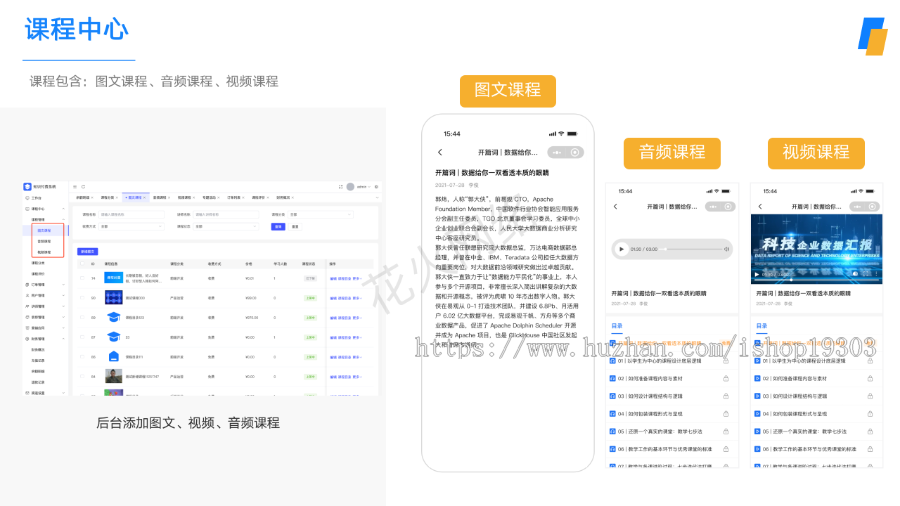Click the dark blue grid course thumbnail in table
Screen dimensions: 900x506
point(113,298)
